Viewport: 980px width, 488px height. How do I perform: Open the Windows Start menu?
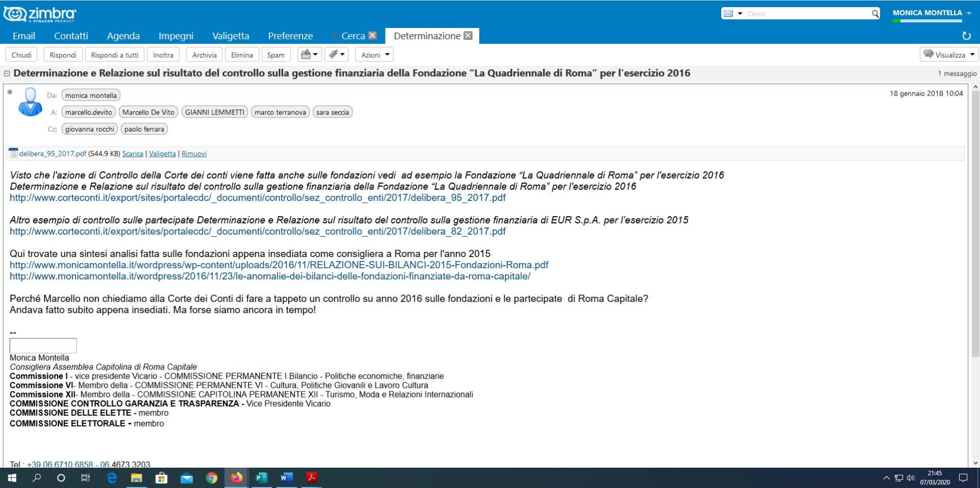tap(12, 478)
